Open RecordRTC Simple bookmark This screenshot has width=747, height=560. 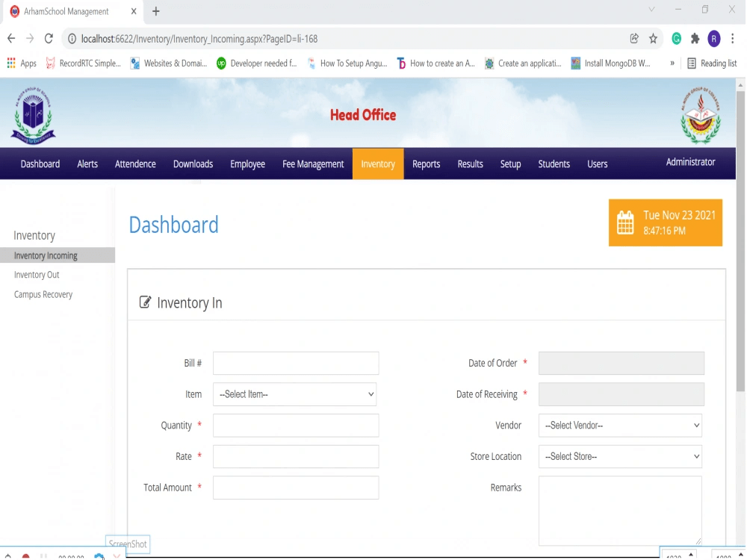(83, 63)
